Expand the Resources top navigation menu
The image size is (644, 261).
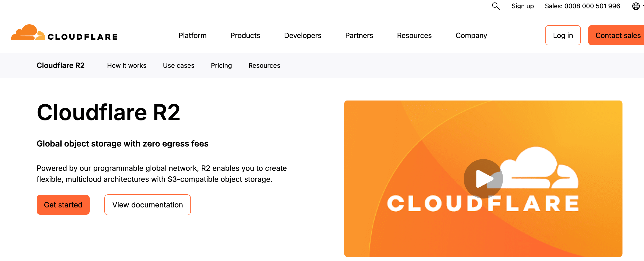tap(414, 35)
